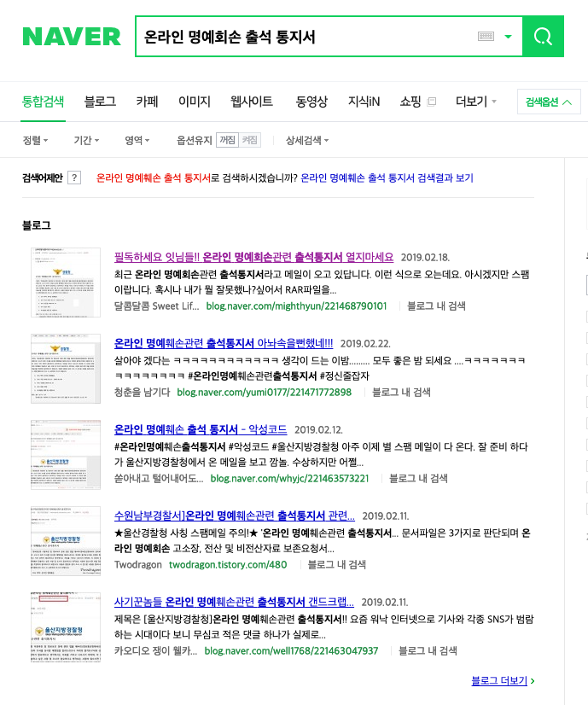Select the date text 2019.02.18.
This screenshot has height=705, width=588.
coord(425,258)
